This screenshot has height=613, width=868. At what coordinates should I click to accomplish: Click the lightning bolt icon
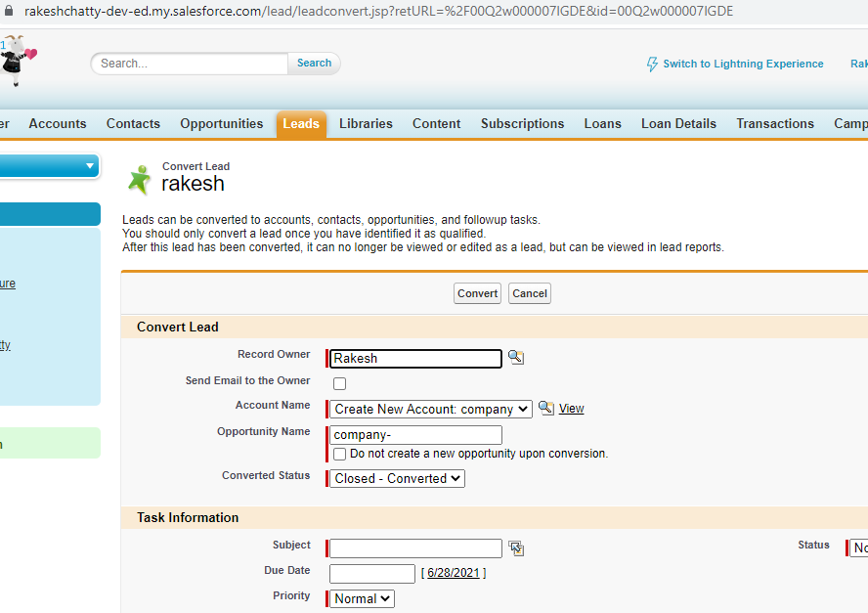coord(652,65)
